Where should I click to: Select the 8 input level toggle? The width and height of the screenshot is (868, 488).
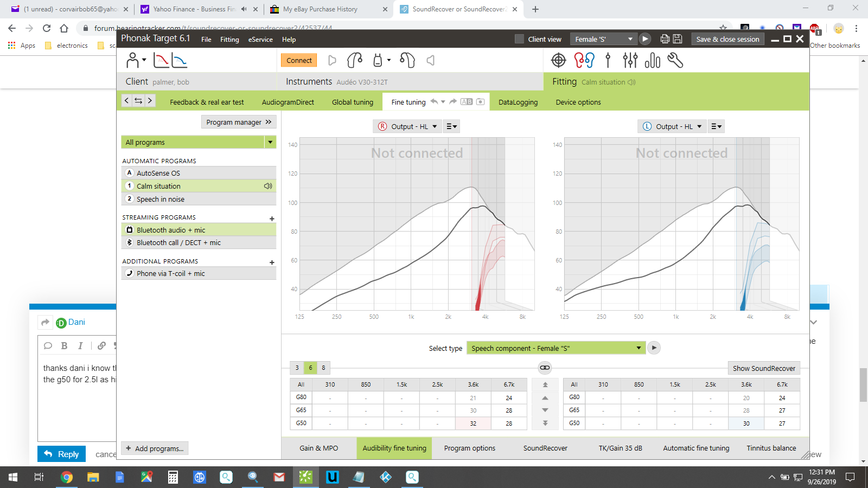tap(324, 368)
